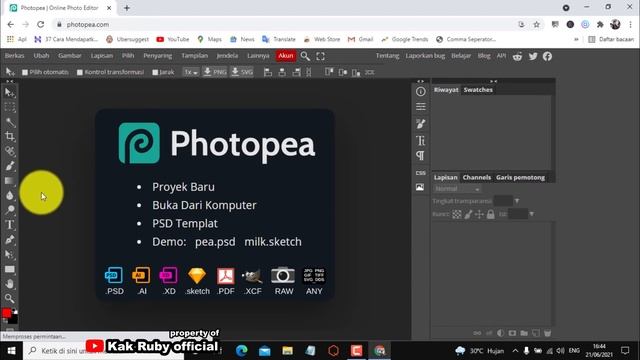Select the Hand tool
The height and width of the screenshot is (360, 640).
click(9, 284)
